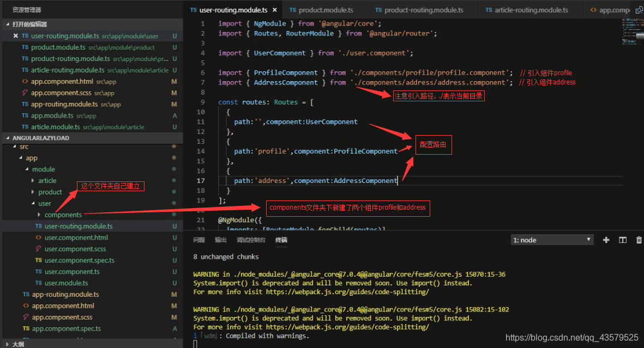Screen dimensions: 644x348
Task: Switch to the debug console tab 调试控制台
Action: (251, 240)
